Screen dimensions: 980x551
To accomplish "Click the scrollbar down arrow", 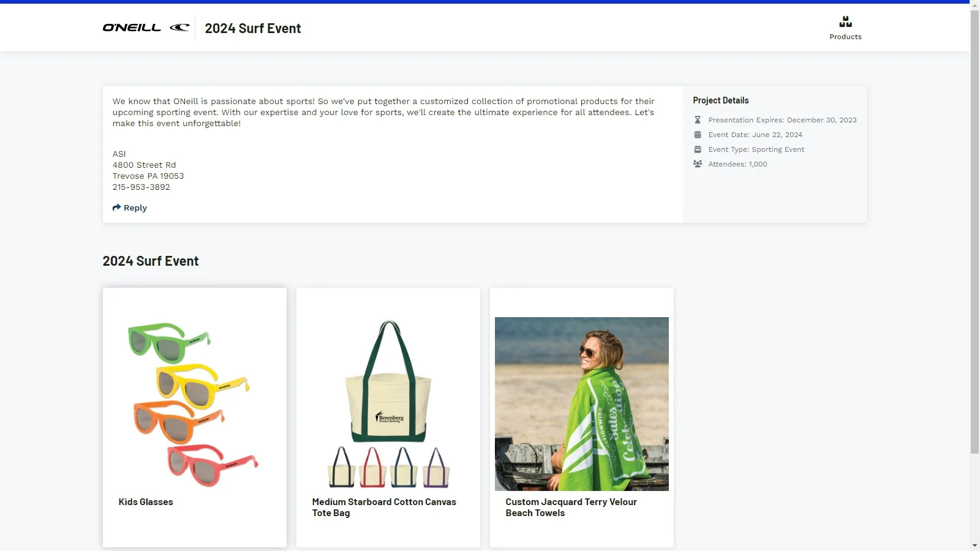I will (974, 545).
